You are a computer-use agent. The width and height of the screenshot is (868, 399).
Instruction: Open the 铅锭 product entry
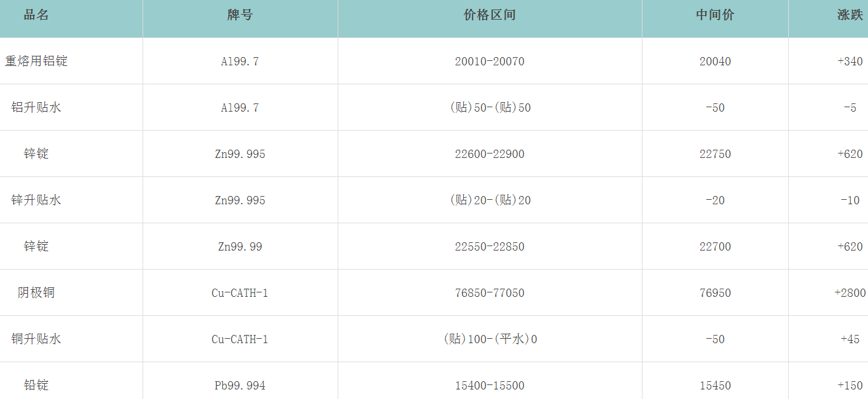click(36, 386)
